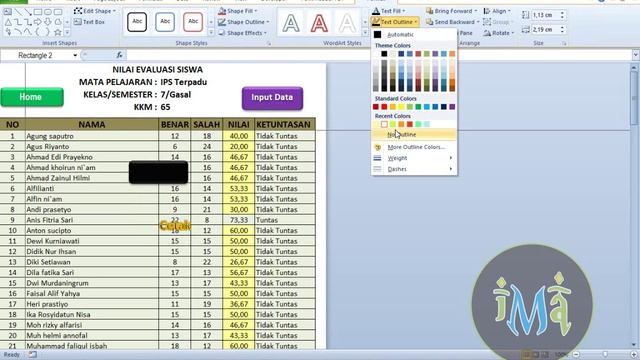640x360 pixels.
Task: Select the Left Bracket shape
Action: click(x=38, y=32)
